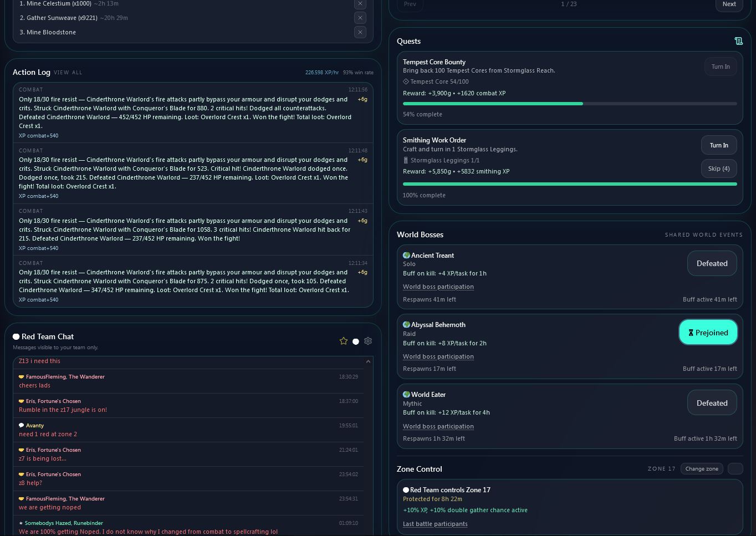Click the circle icon before Red Team controls Zone 17

pos(406,490)
